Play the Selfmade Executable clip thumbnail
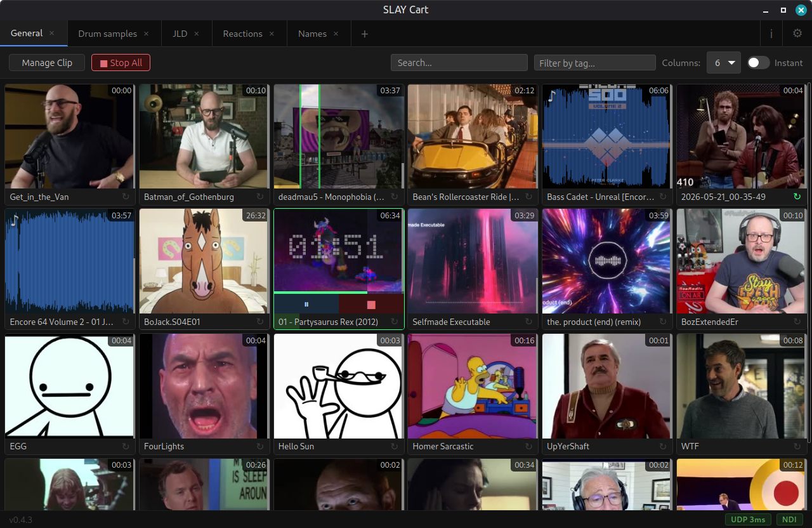The height and width of the screenshot is (528, 812). coord(473,261)
